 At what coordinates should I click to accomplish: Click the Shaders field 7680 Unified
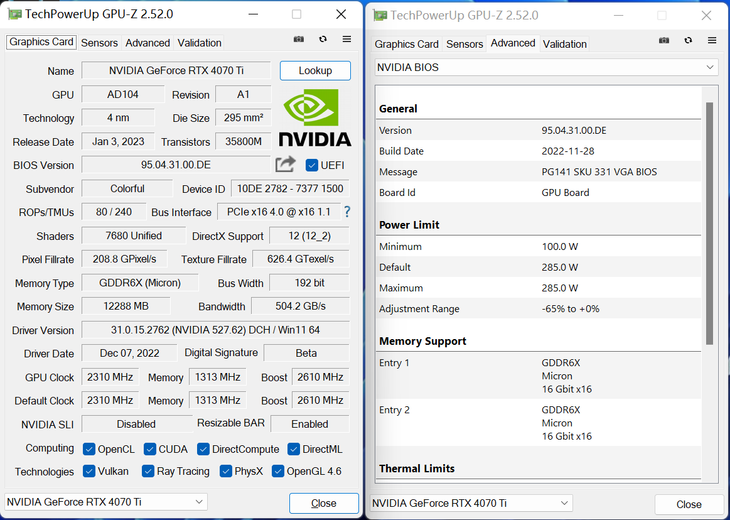(134, 236)
